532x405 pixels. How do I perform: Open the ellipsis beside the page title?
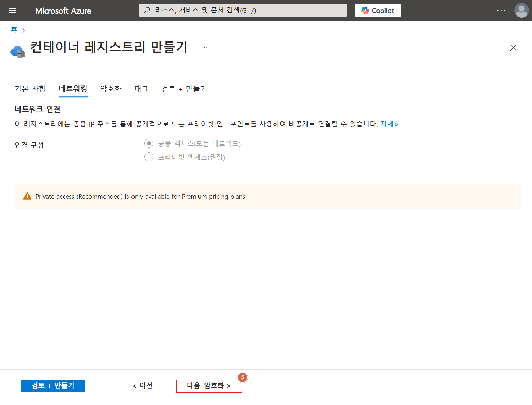pos(204,48)
